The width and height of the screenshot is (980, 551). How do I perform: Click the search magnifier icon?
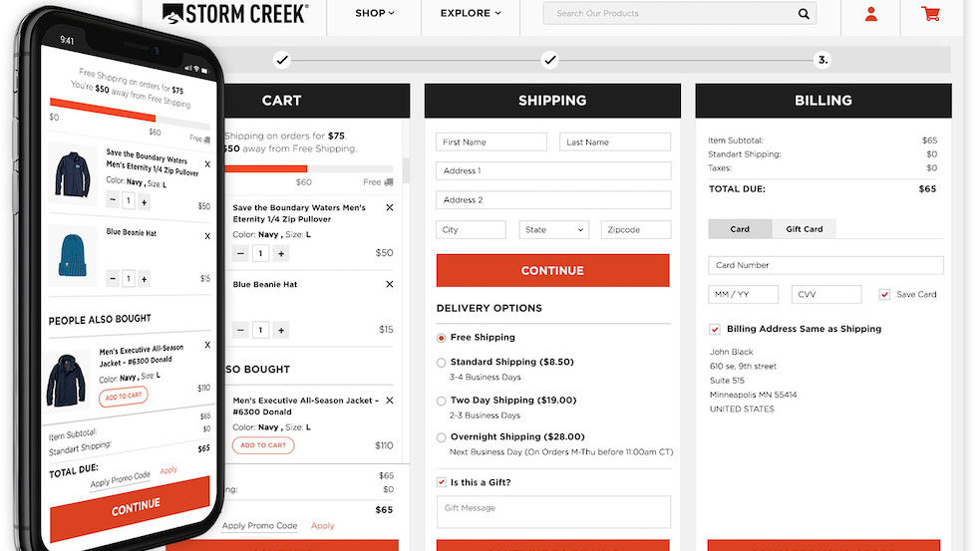click(804, 13)
